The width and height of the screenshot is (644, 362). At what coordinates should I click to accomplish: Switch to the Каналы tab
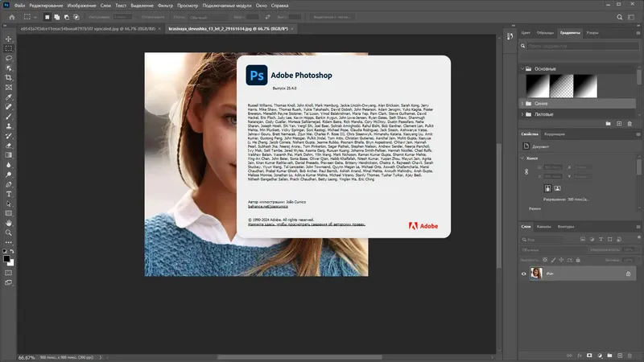pyautogui.click(x=544, y=227)
